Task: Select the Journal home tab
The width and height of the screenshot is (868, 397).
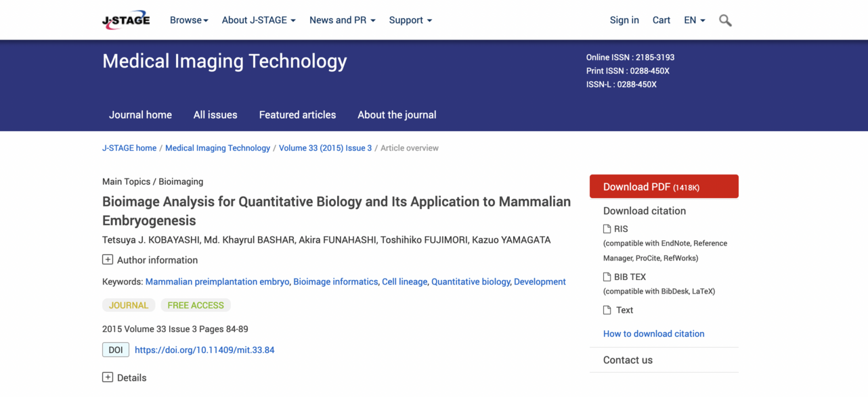Action: tap(140, 115)
